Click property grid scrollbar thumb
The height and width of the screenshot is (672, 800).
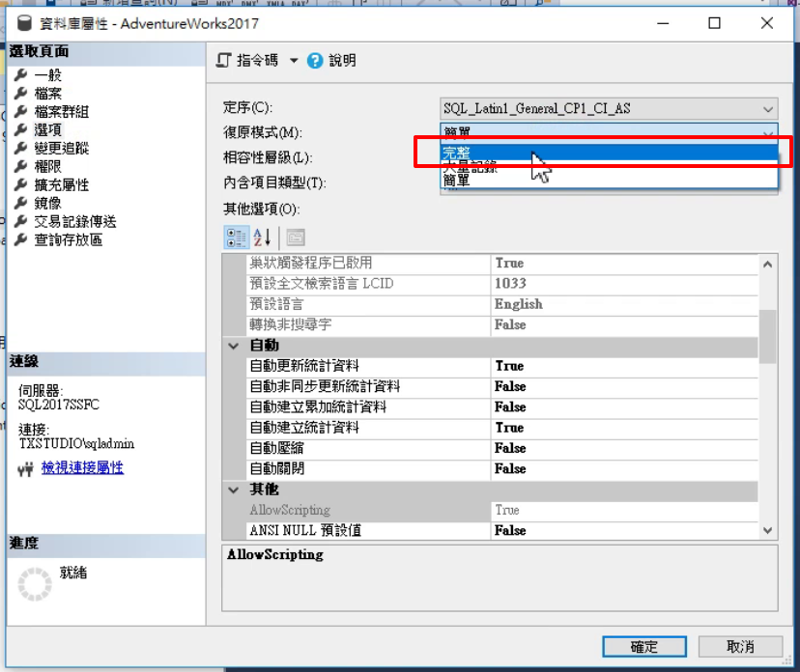click(x=767, y=337)
